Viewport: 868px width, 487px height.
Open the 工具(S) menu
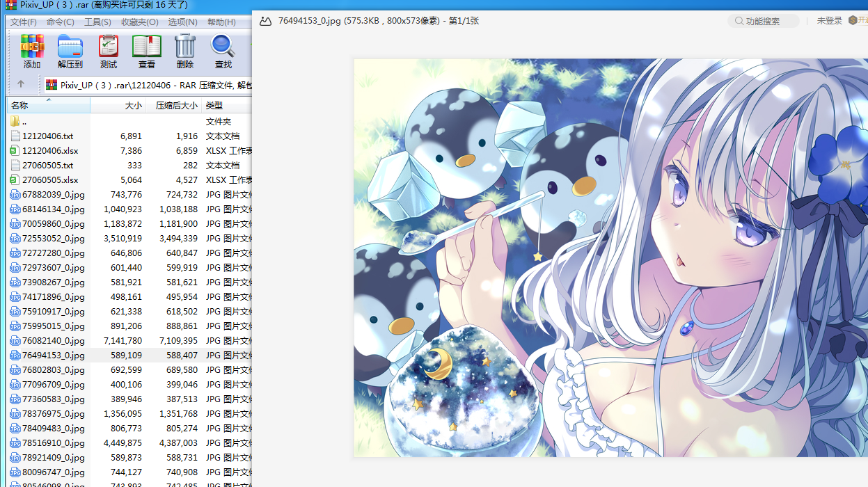click(x=97, y=22)
